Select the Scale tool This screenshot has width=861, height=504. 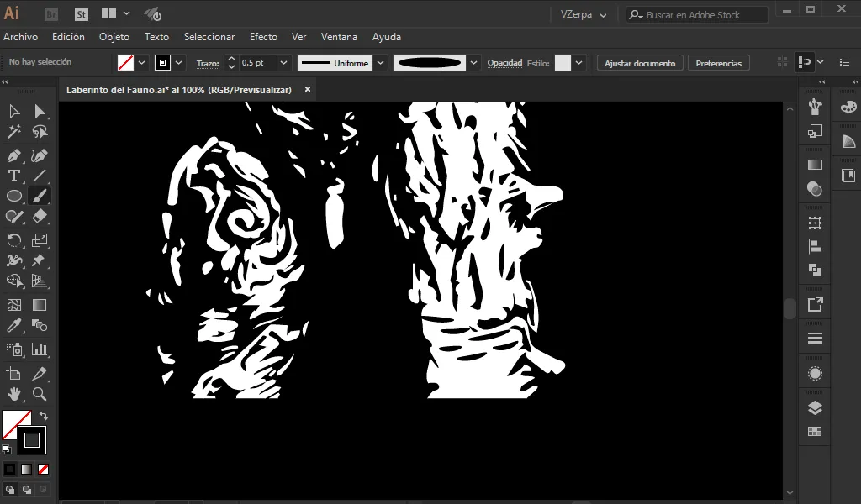click(40, 240)
